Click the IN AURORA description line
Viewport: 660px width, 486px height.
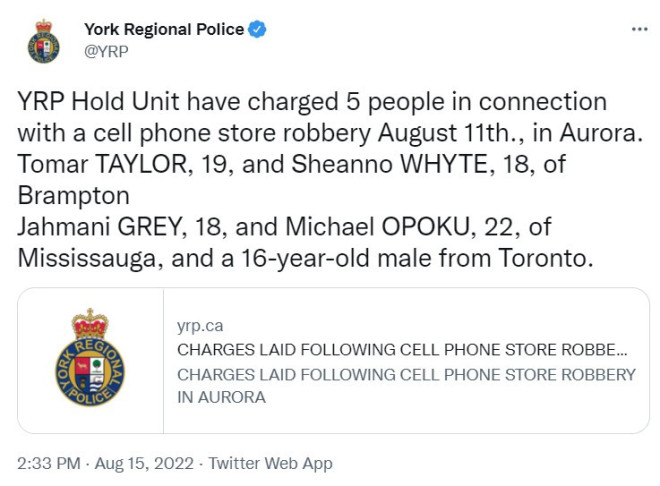[221, 397]
